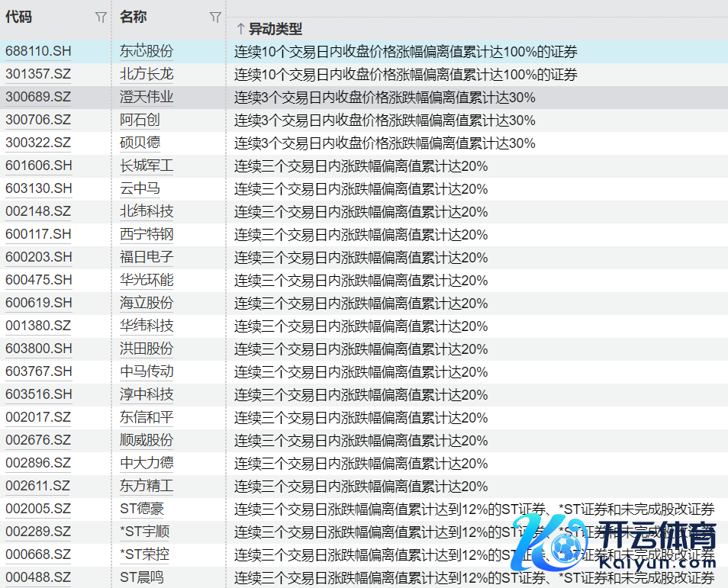
Task: Click the sort arrow beside 异动类型
Action: coord(240,29)
